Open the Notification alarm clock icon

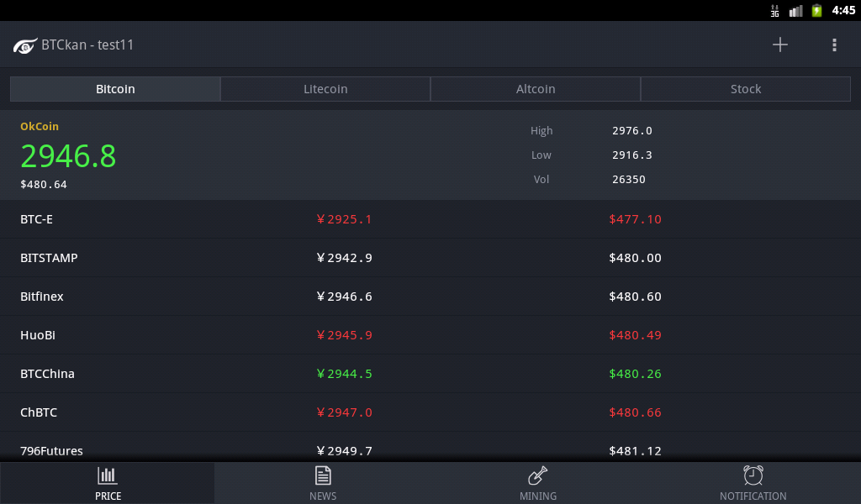(x=753, y=475)
